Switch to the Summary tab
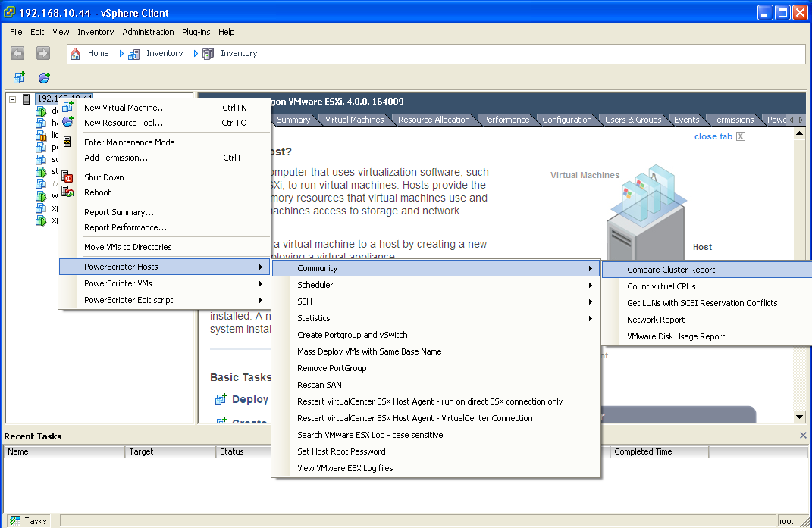The width and height of the screenshot is (812, 528). point(293,120)
